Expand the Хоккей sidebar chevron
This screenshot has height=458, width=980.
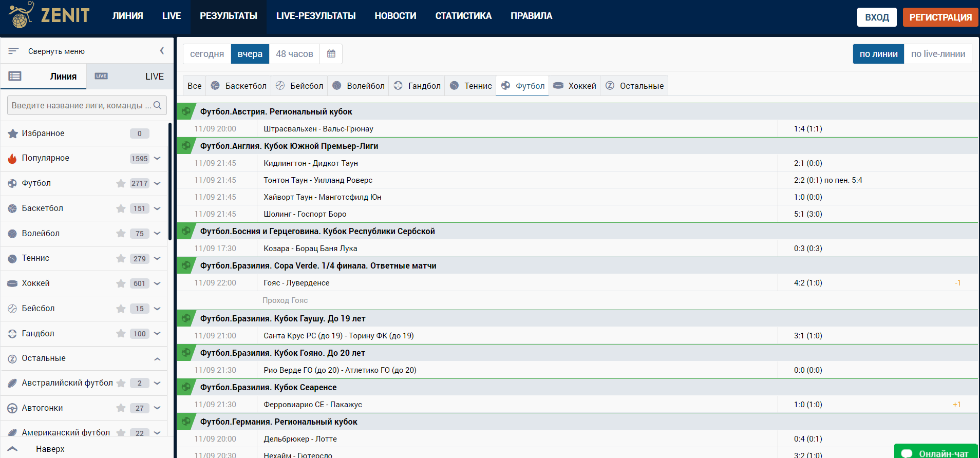point(157,283)
